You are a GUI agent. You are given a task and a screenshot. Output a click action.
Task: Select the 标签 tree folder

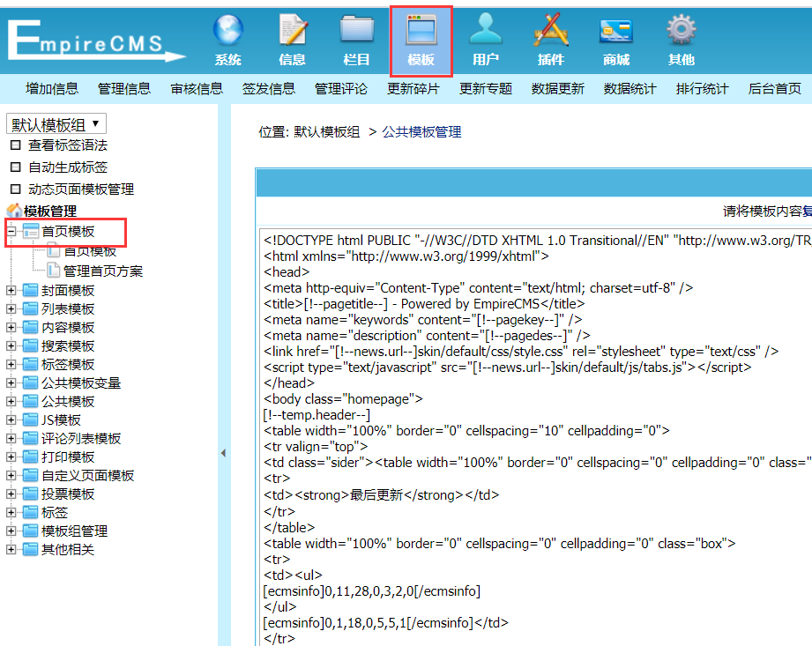(x=55, y=512)
